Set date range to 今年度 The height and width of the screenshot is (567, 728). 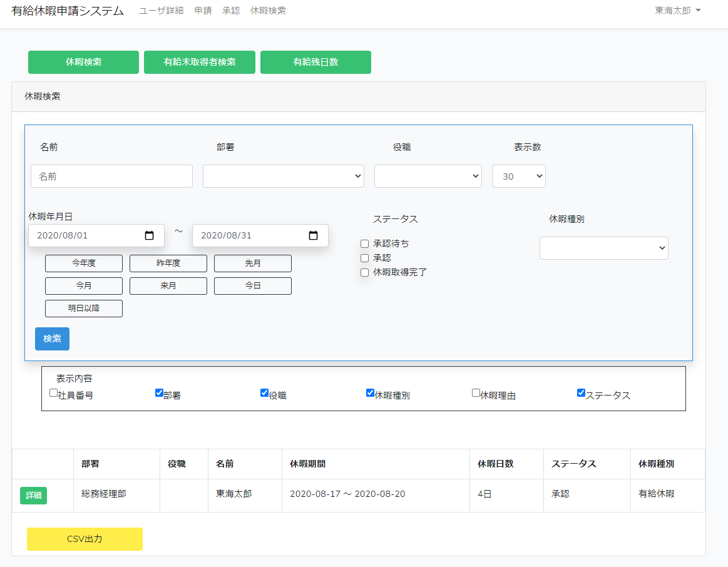84,263
